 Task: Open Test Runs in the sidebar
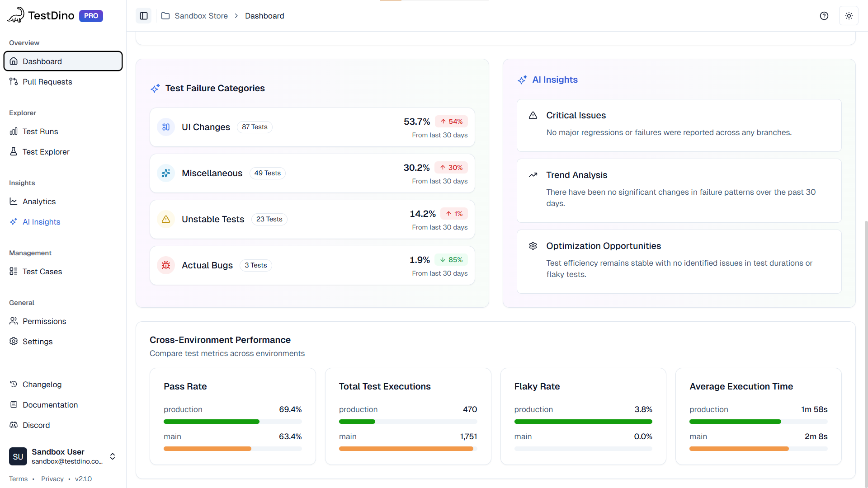40,131
